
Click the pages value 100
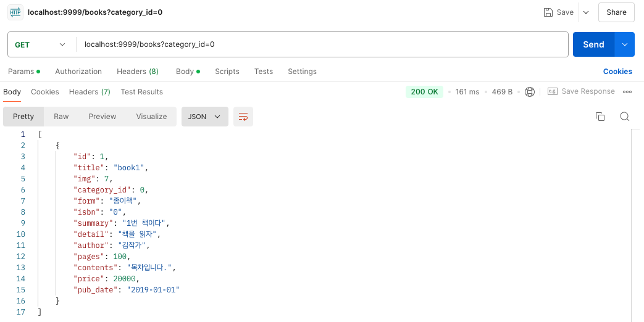coord(120,257)
